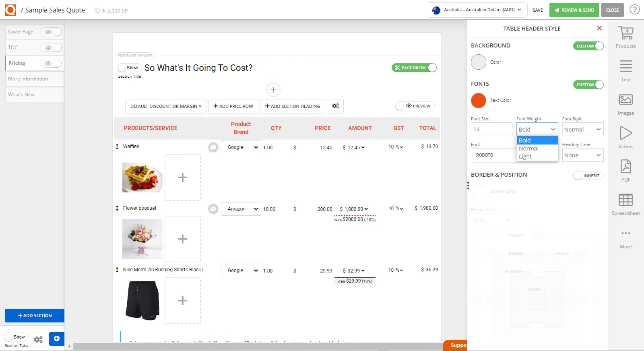Open the Text tool in sidebar

tap(625, 66)
